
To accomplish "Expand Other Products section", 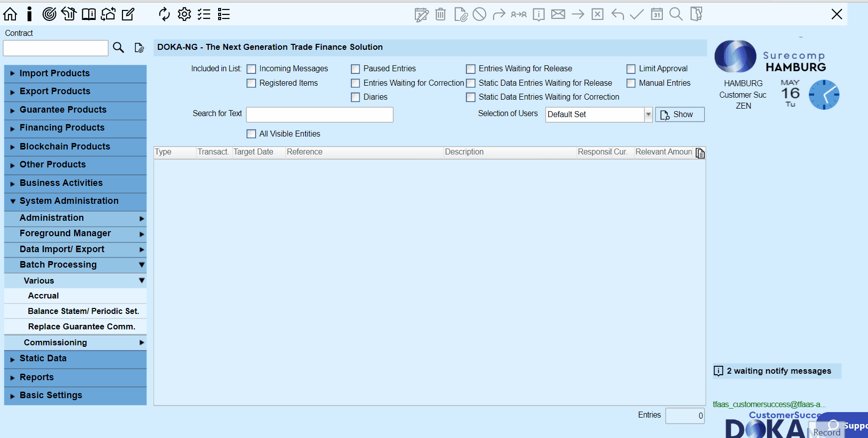I will tap(75, 164).
